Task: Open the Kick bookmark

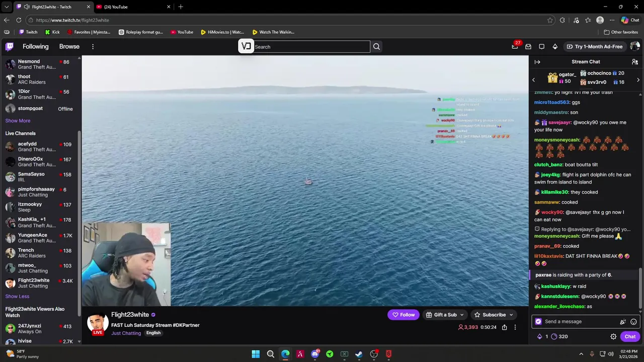Action: [52, 32]
